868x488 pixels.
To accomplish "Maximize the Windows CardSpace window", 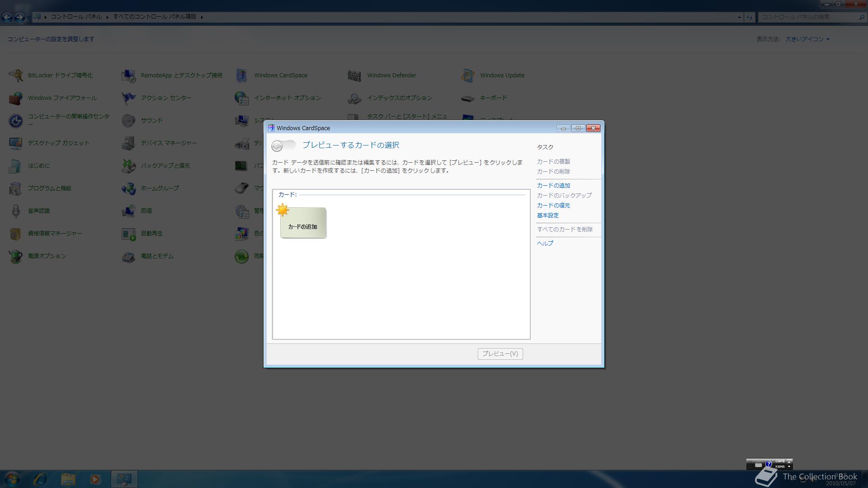I will pos(578,128).
